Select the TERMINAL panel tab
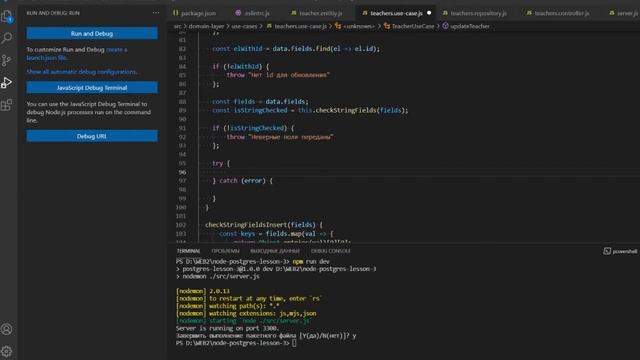This screenshot has width=640, height=360. pyautogui.click(x=188, y=251)
